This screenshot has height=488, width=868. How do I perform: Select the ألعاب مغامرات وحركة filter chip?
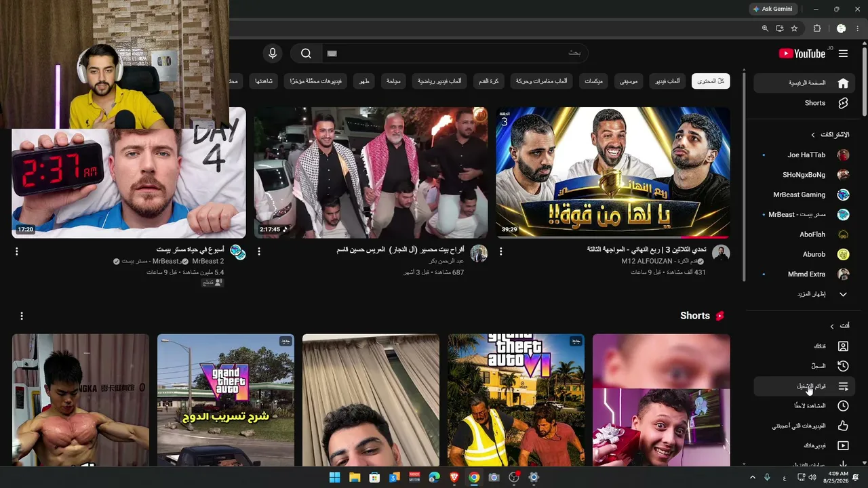(x=542, y=81)
